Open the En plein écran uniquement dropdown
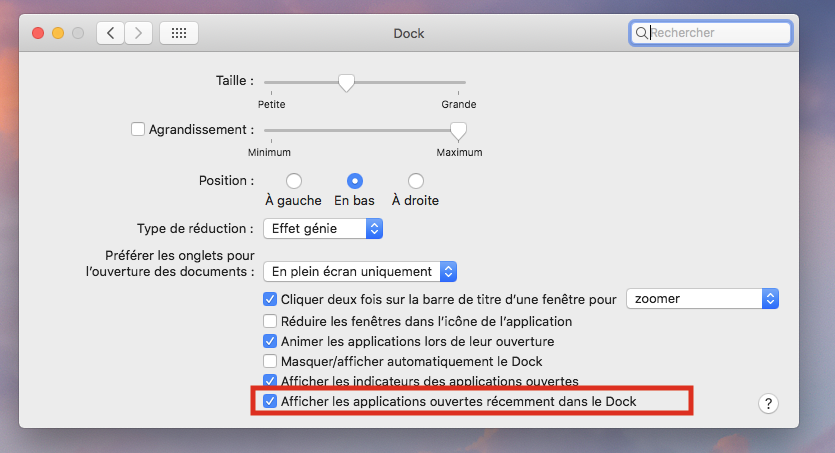This screenshot has width=835, height=453. pyautogui.click(x=360, y=271)
